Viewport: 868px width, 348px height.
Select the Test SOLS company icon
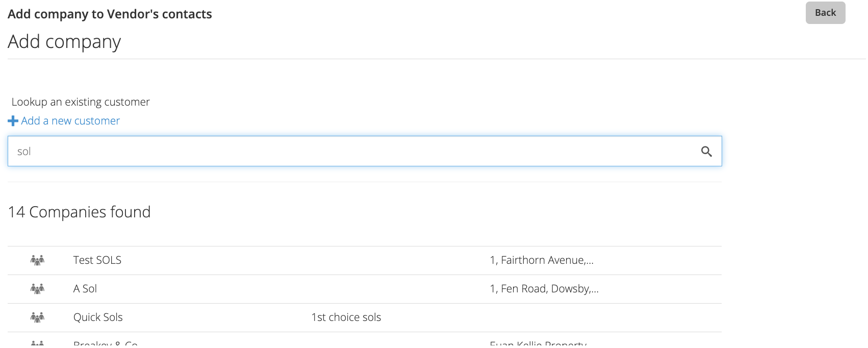37,260
